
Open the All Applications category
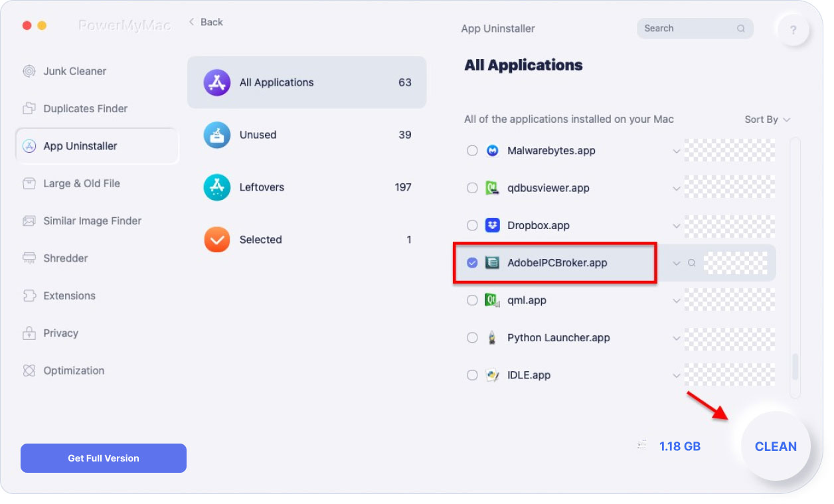tap(307, 82)
